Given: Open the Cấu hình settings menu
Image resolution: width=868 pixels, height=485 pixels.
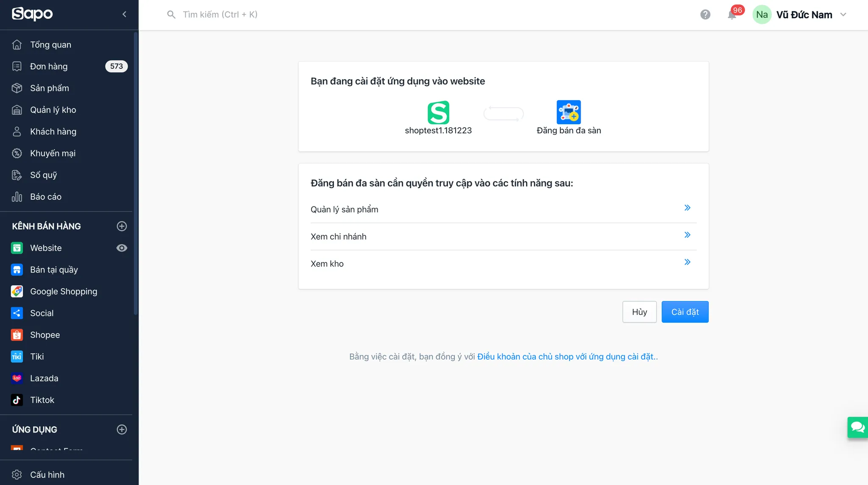Looking at the screenshot, I should coord(47,475).
